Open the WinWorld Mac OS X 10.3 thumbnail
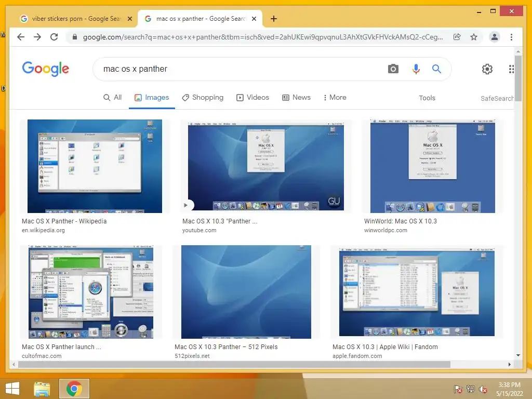Viewport: 532px width, 399px height. coord(433,166)
